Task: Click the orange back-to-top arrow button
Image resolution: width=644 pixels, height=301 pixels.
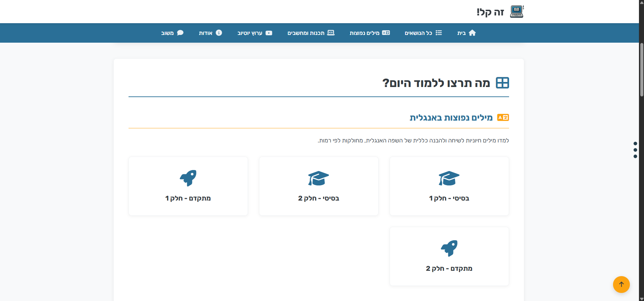Action: pos(621,285)
